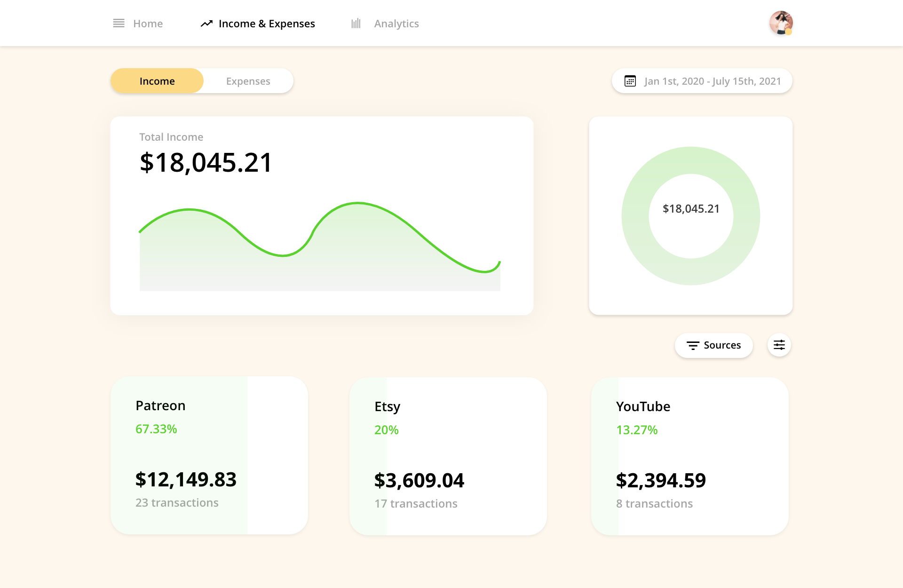Open the calendar icon in the date range selector

click(x=630, y=80)
